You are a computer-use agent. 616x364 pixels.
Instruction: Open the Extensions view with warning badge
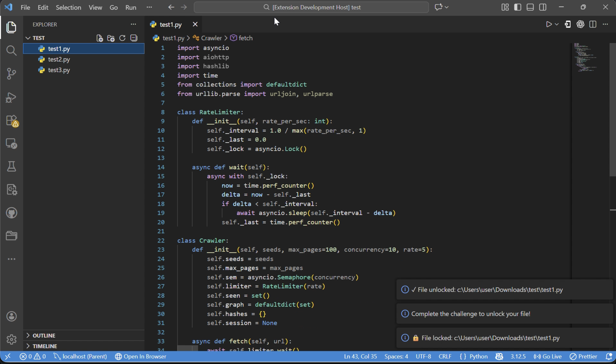click(x=11, y=120)
